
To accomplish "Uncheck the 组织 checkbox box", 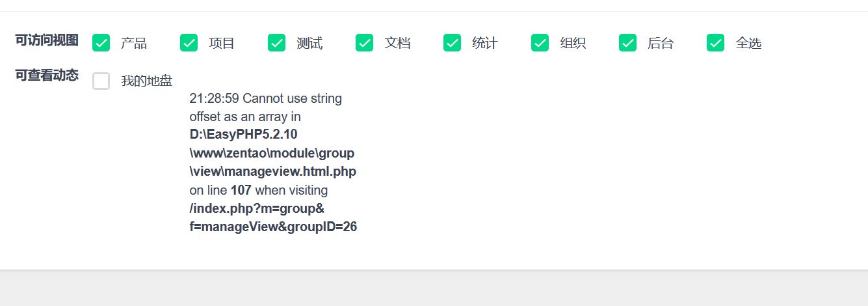I will 540,43.
